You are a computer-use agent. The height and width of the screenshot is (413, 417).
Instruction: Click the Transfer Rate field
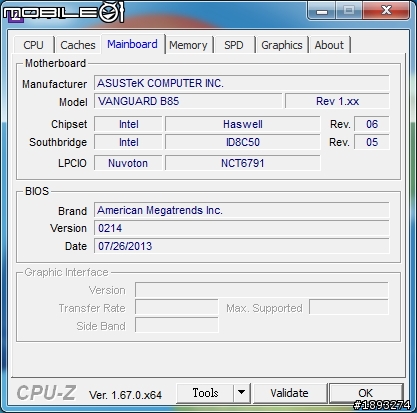[177, 308]
